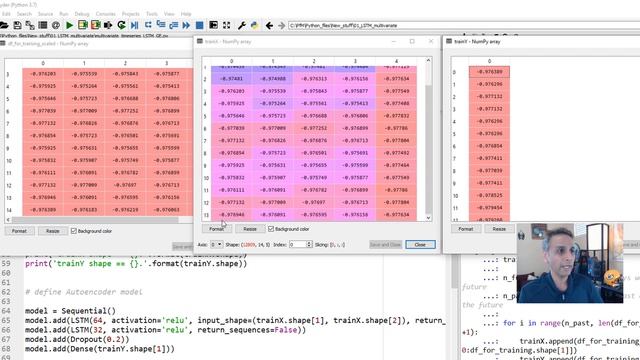Re-run last script icon

(121, 25)
